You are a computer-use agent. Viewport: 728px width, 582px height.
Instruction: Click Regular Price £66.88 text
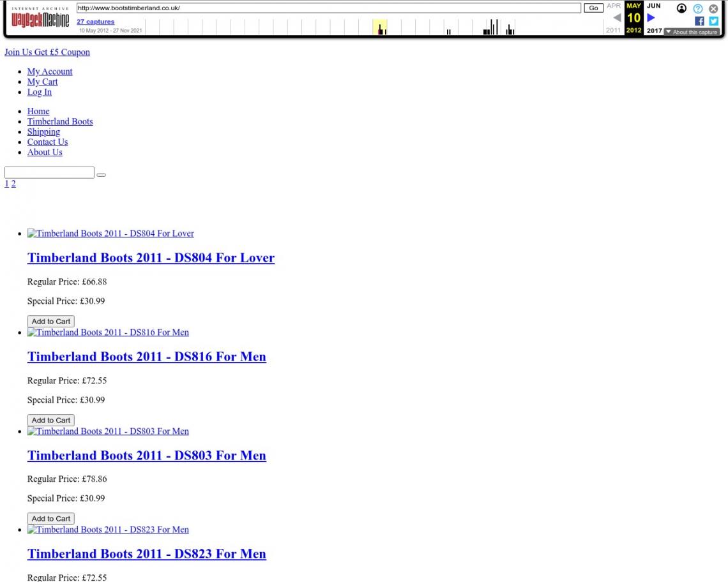[67, 281]
